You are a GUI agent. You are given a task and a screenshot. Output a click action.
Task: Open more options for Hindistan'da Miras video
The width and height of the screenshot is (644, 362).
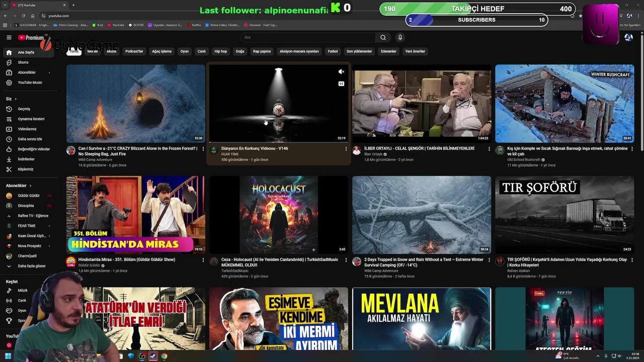pos(203,260)
